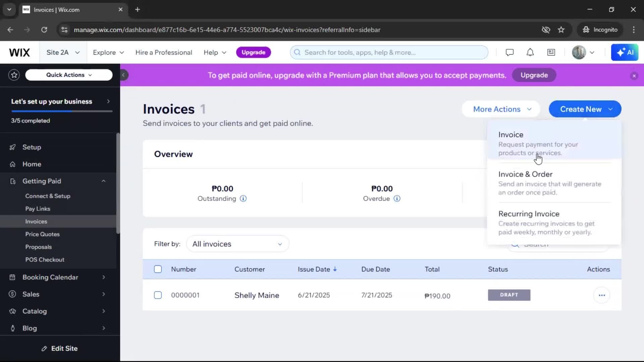
Task: Open customer Shelly Maine invoice row
Action: point(382,295)
